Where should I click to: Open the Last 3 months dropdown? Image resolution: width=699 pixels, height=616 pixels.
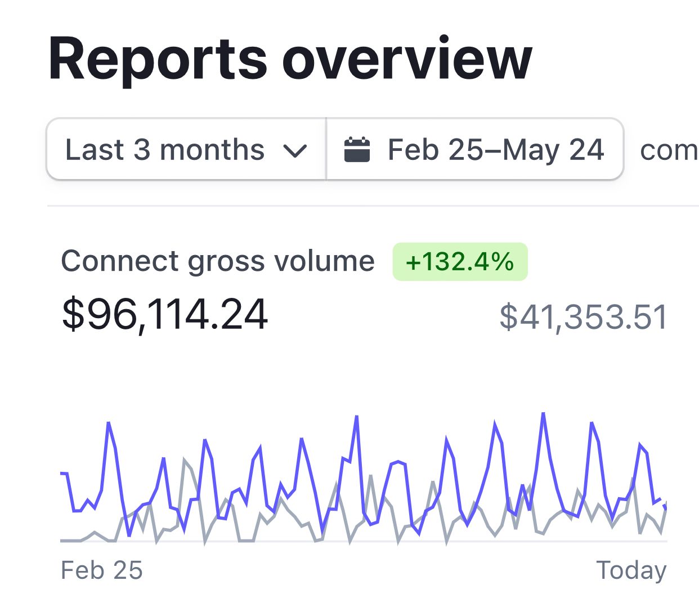point(186,150)
